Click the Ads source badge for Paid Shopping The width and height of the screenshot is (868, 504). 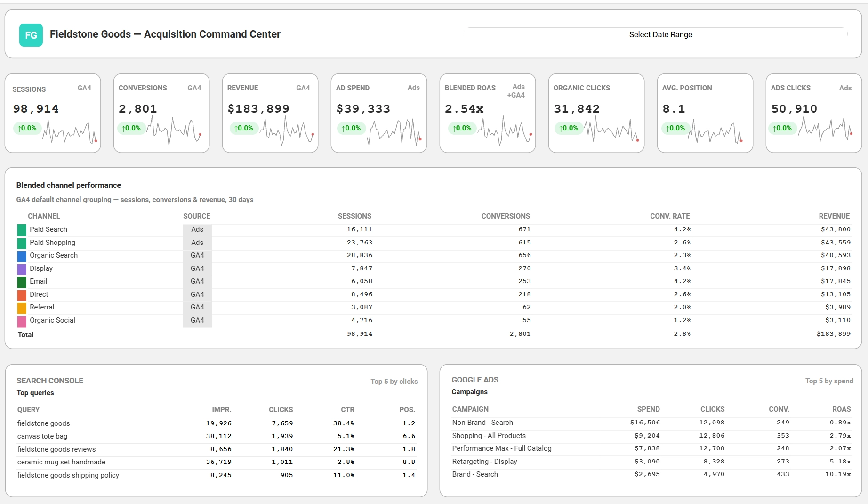click(x=197, y=243)
